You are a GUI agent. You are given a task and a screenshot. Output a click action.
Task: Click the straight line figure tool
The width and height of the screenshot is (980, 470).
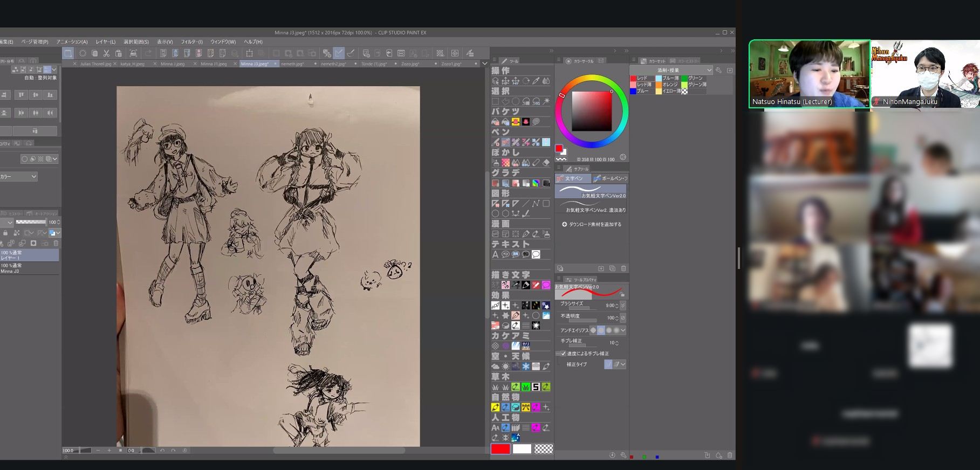tap(526, 204)
